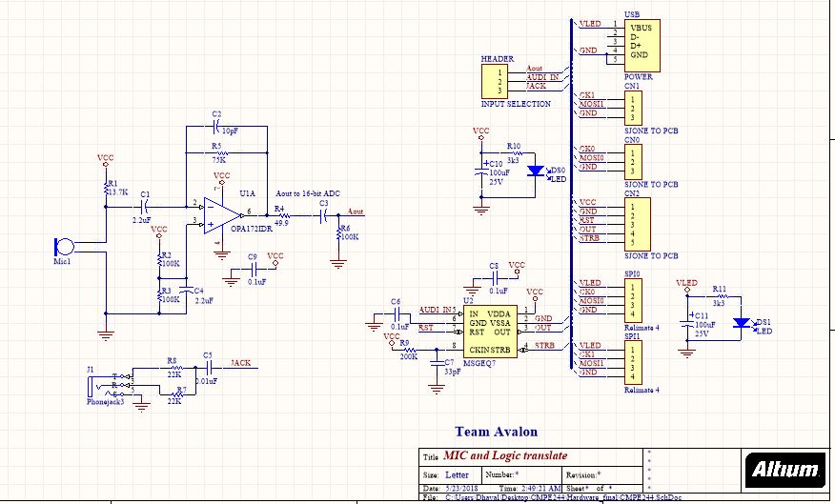
Task: Pick the C2 10pF feedback capacitor
Action: 215,127
